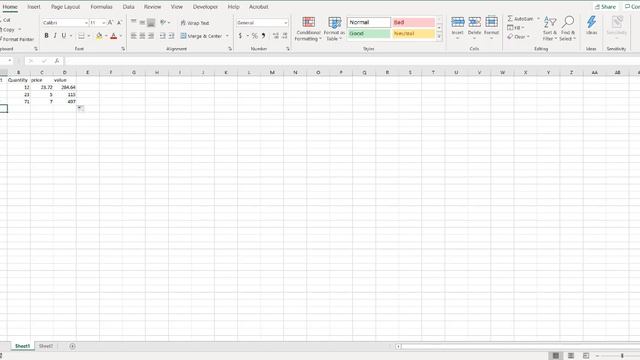Open Format as Table gallery
The height and width of the screenshot is (360, 640).
click(334, 29)
